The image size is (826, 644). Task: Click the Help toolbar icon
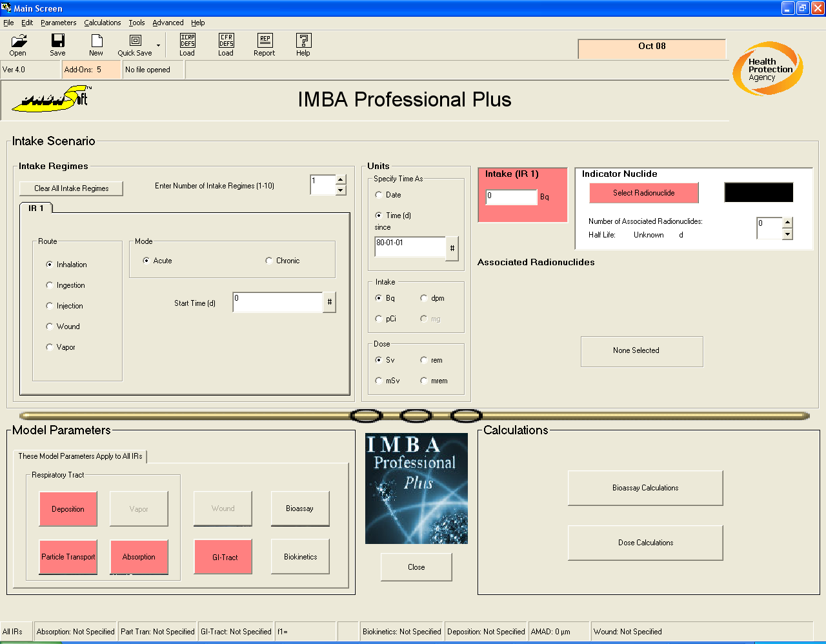click(303, 45)
